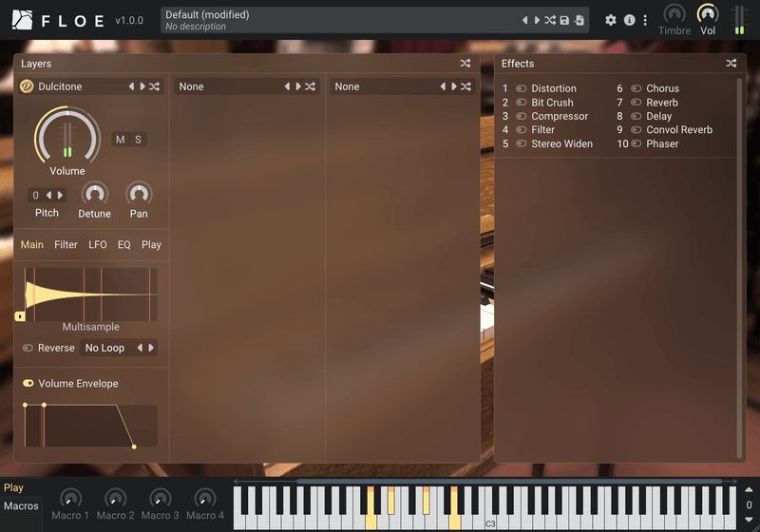
Task: Click the preset shuffle icon in top bar
Action: point(550,20)
